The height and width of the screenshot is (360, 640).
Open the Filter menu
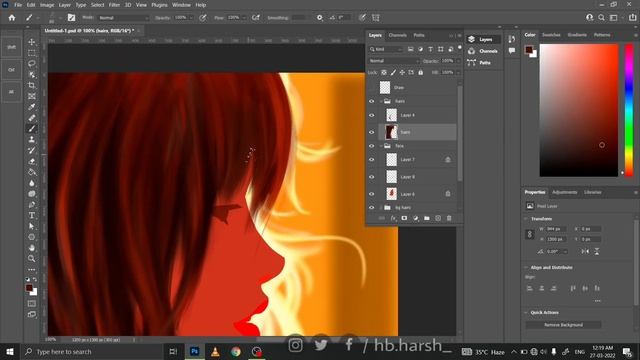coord(114,5)
